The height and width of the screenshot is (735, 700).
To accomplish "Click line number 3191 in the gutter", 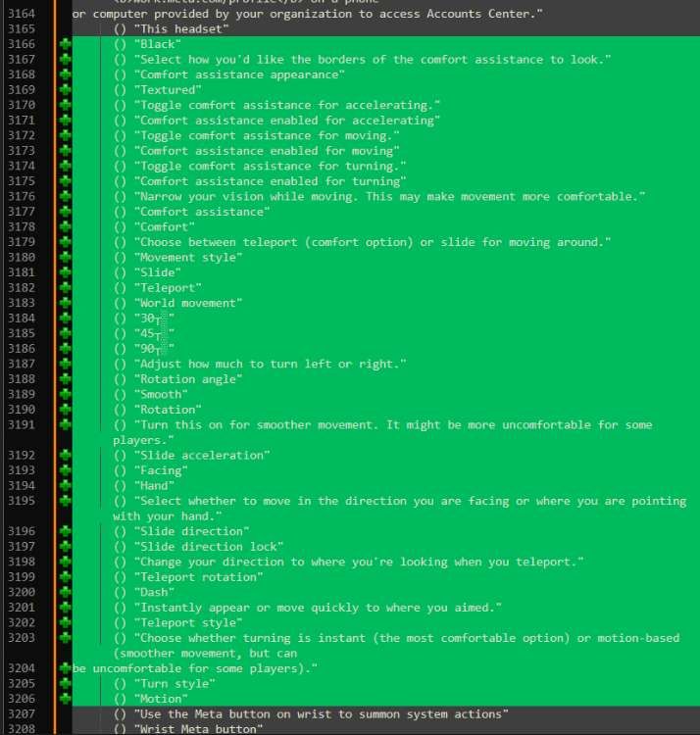I will [x=20, y=424].
